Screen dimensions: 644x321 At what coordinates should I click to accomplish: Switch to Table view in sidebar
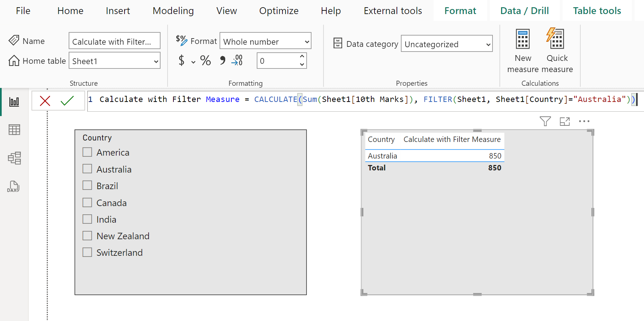[14, 130]
